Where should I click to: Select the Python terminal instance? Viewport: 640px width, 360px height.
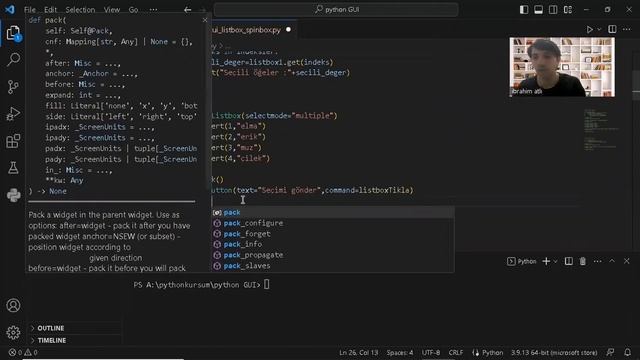point(522,261)
